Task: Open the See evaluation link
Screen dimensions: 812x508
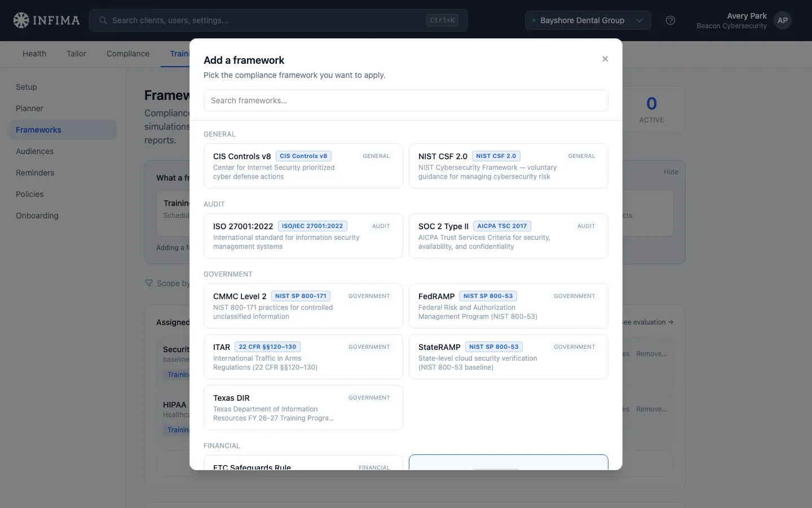Action: pyautogui.click(x=647, y=322)
